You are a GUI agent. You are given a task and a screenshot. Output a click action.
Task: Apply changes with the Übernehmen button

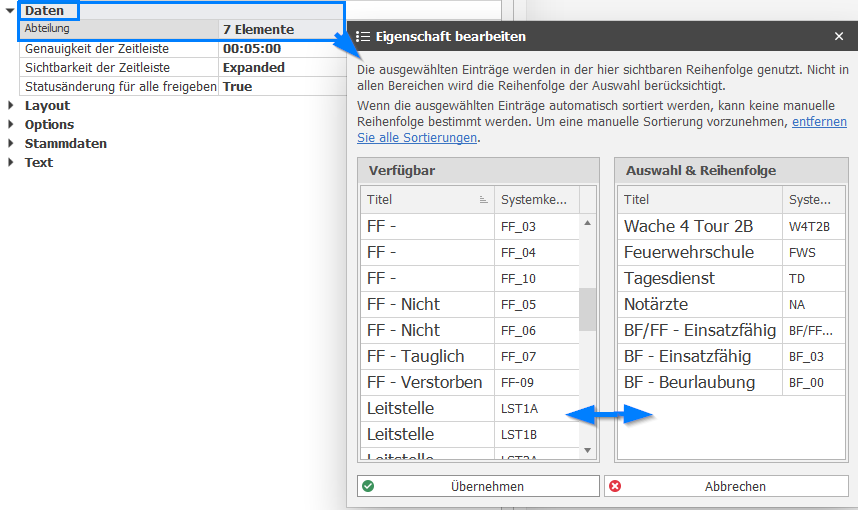coord(478,486)
